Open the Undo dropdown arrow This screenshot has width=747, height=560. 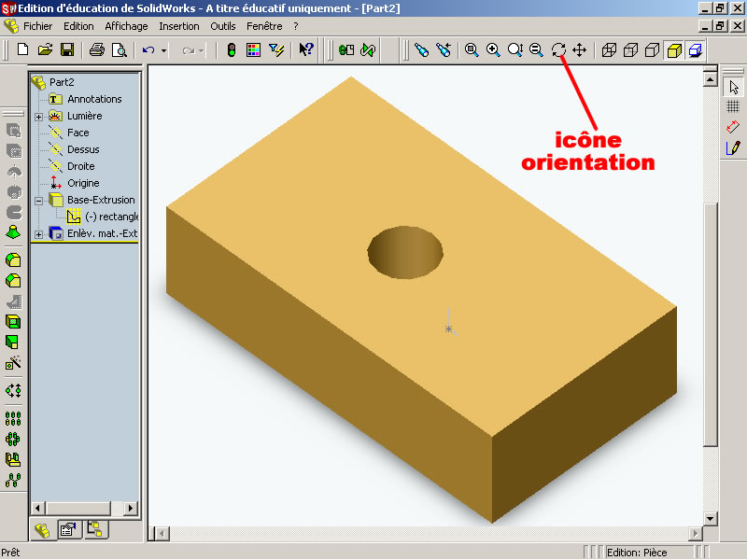coord(163,50)
